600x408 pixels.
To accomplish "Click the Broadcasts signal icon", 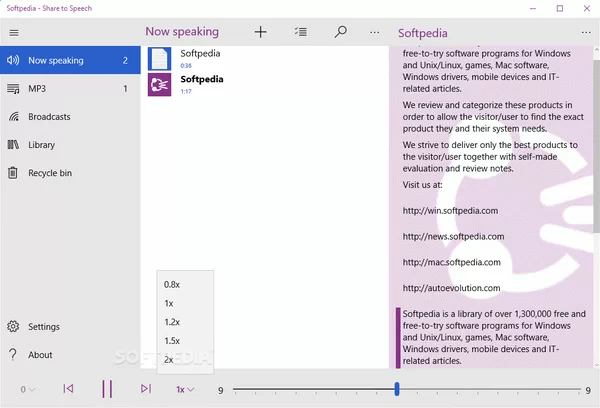I will [14, 116].
